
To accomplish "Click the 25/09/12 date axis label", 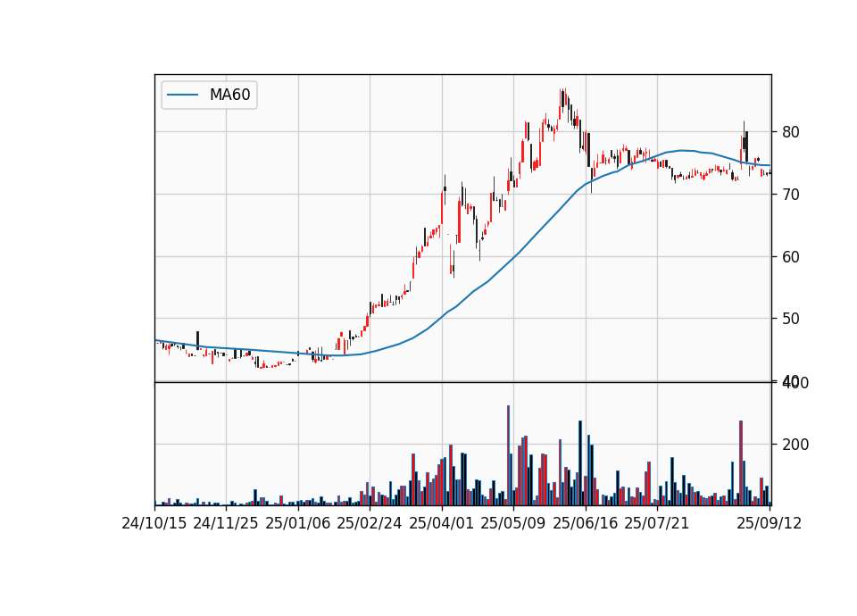I will pos(770,523).
